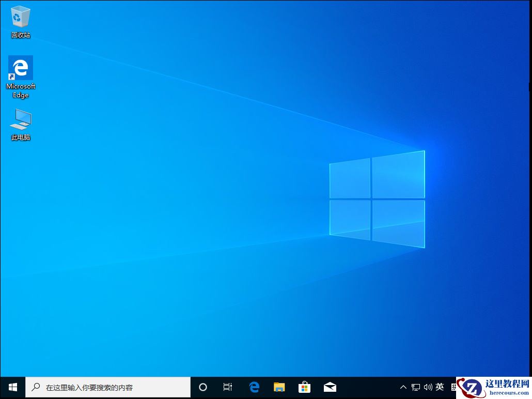Activate the Cortana circle button

[202, 387]
